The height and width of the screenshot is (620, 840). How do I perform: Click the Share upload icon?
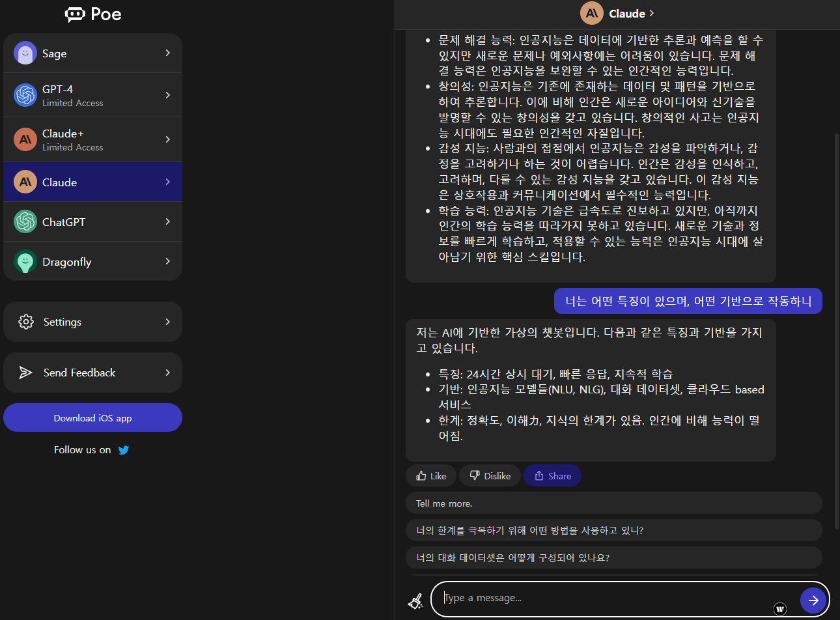[x=539, y=476]
